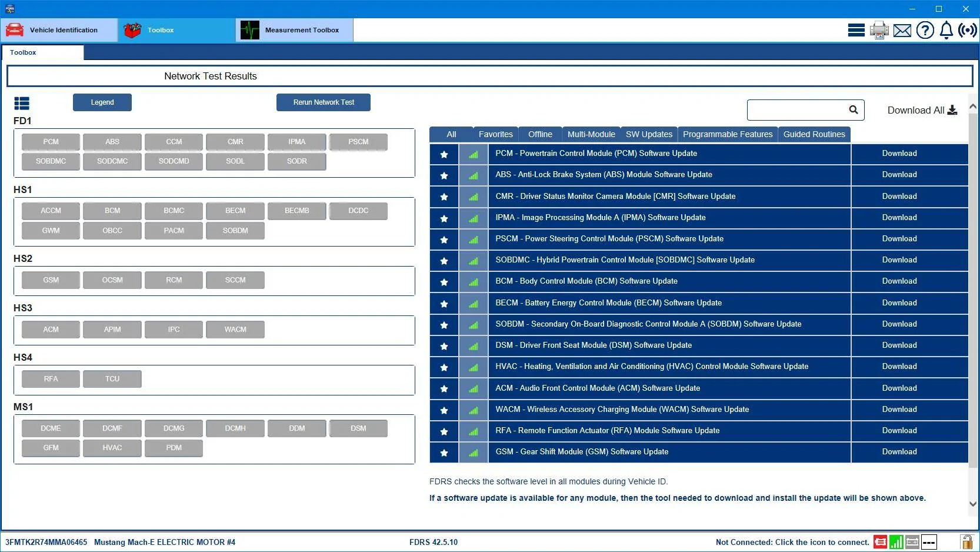This screenshot has height=552, width=980.
Task: Open the hamburger menu icon
Action: click(856, 30)
